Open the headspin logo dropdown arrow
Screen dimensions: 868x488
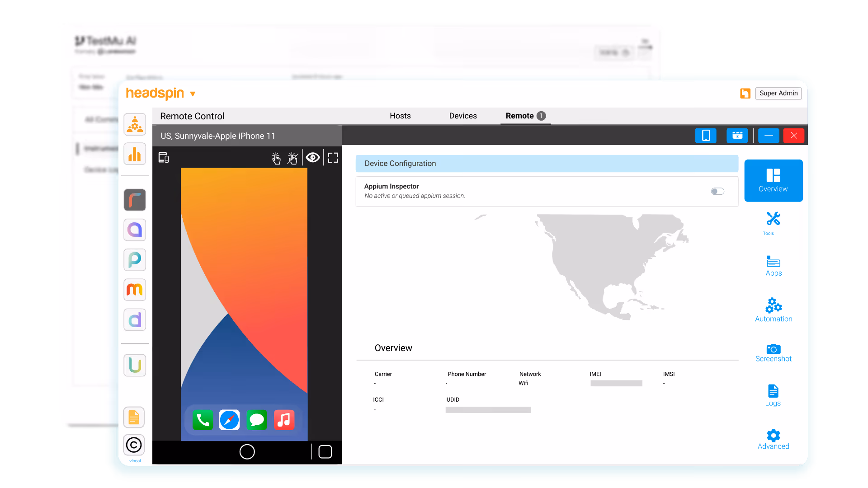point(193,94)
